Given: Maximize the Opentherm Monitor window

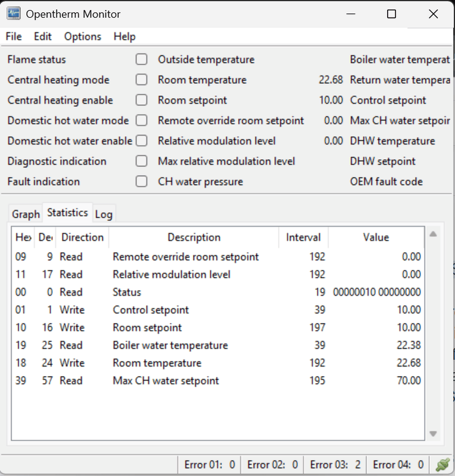Looking at the screenshot, I should click(391, 14).
